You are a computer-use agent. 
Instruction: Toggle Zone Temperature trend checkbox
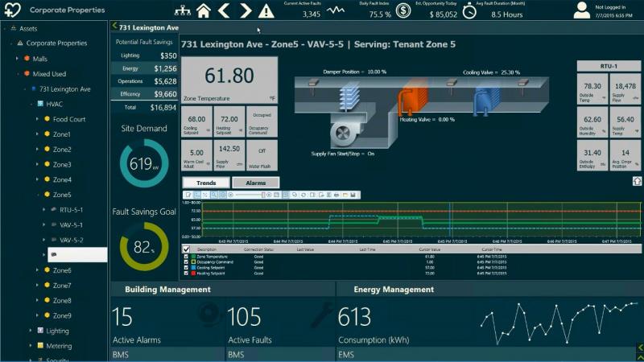186,257
